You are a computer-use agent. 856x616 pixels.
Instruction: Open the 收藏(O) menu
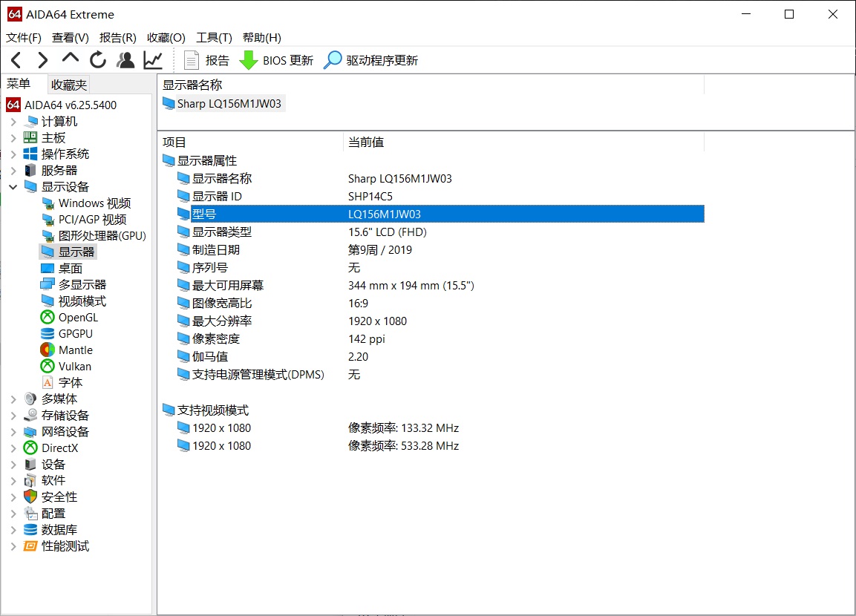[166, 38]
